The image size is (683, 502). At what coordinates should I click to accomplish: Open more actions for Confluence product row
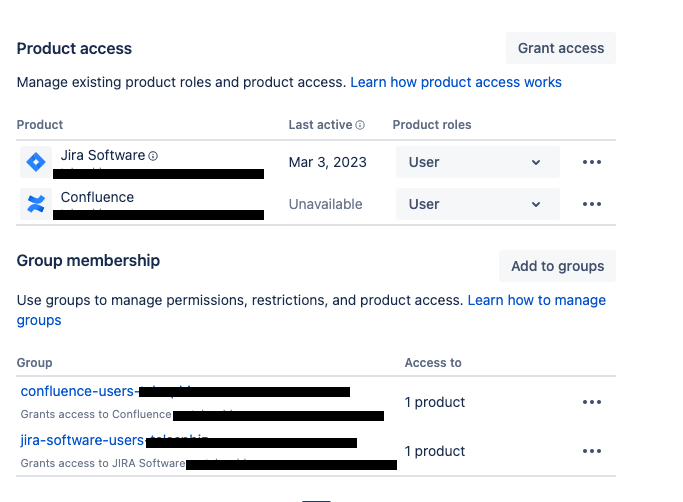[x=592, y=204]
